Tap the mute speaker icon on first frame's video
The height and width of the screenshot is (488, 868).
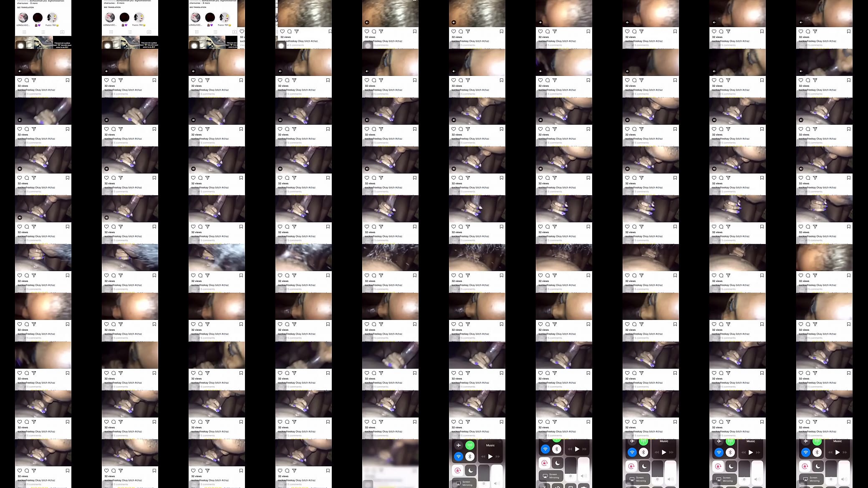coord(20,71)
